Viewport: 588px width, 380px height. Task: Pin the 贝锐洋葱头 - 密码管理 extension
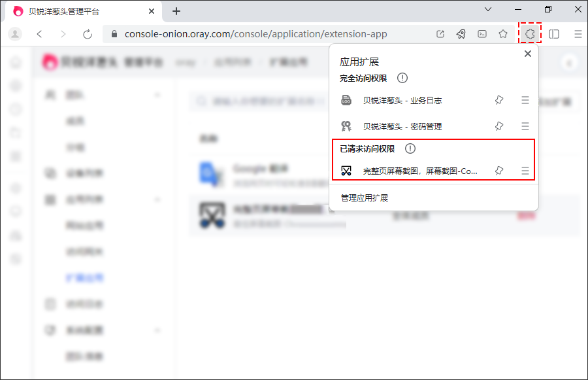[x=499, y=126]
